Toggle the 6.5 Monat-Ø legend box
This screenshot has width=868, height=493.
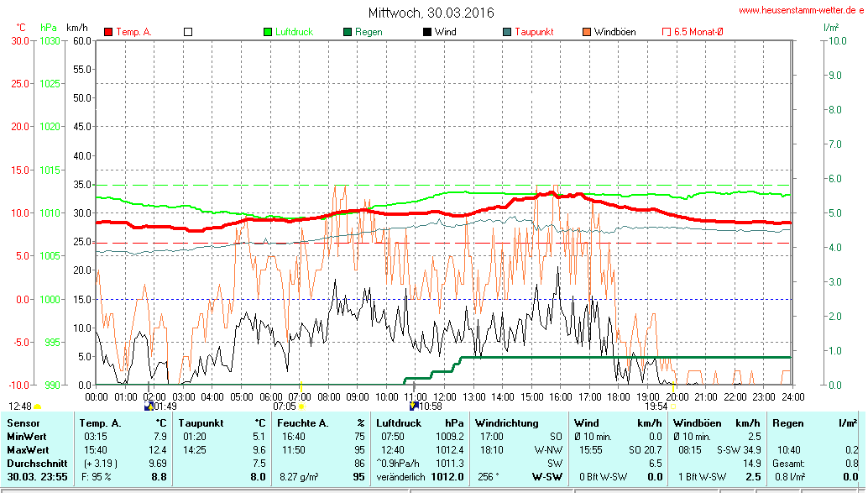(667, 32)
